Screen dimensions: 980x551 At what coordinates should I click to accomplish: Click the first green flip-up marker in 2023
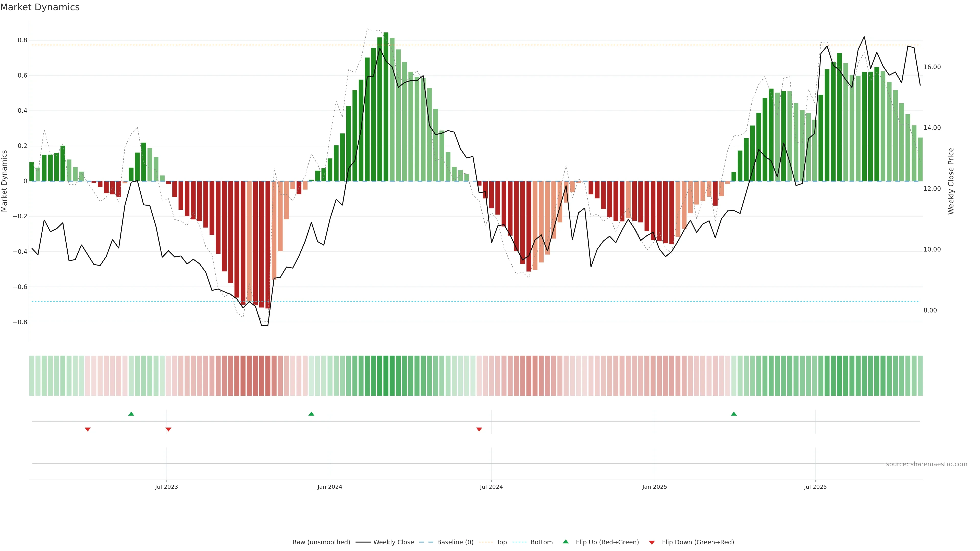click(131, 414)
